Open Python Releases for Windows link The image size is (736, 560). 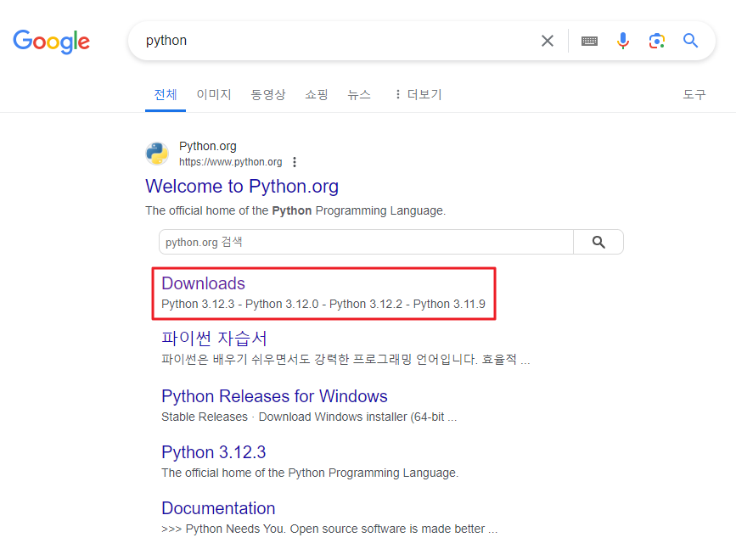pos(274,396)
